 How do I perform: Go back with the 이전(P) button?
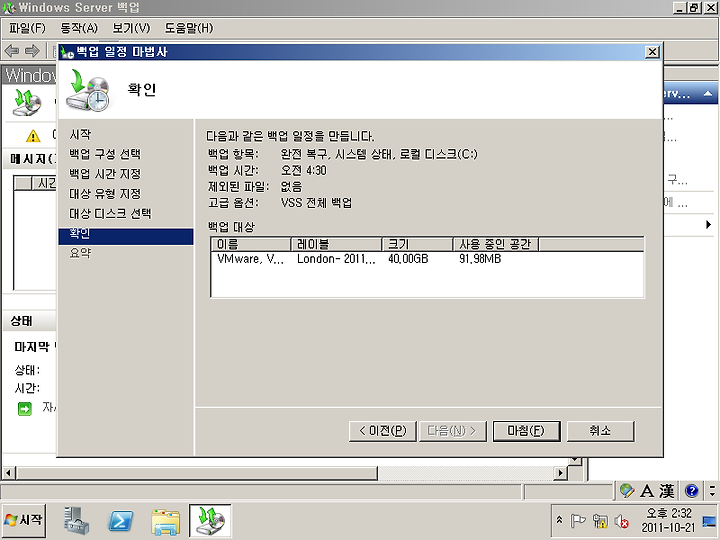tap(382, 431)
